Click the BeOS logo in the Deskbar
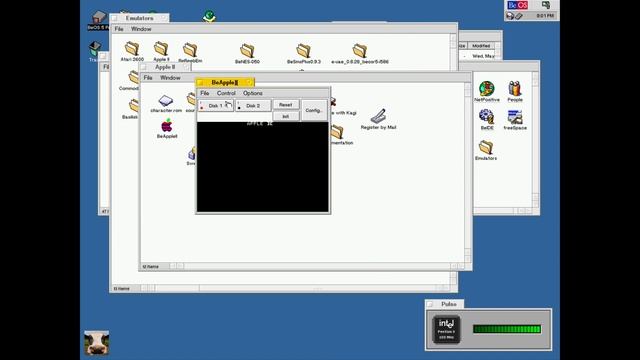 [517, 5]
